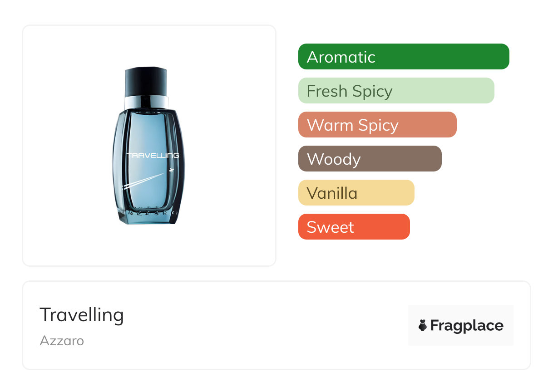Image resolution: width=553 pixels, height=392 pixels.
Task: Click the black cap of the perfume bottle
Action: point(146,81)
